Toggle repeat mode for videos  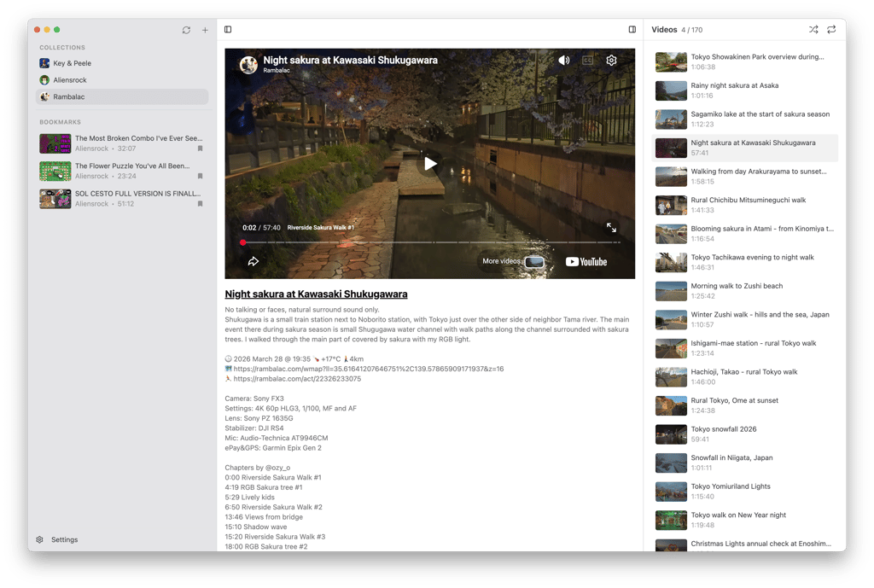[x=831, y=30]
